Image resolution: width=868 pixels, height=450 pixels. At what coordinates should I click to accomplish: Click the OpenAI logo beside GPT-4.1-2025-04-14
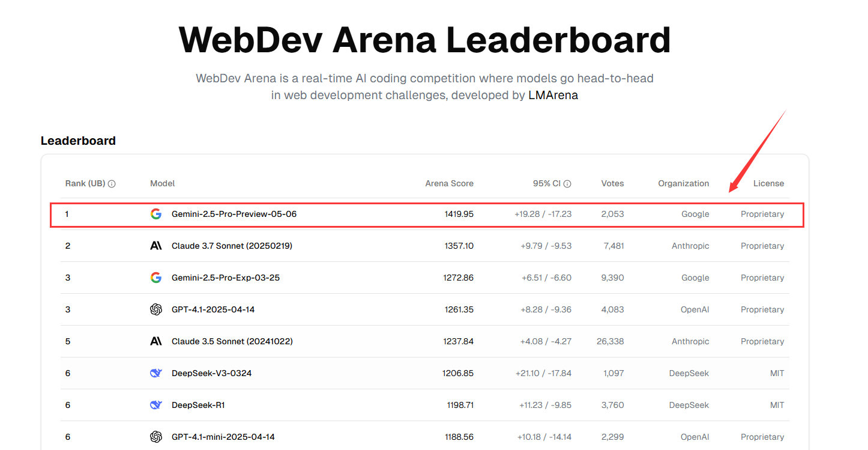coord(156,309)
